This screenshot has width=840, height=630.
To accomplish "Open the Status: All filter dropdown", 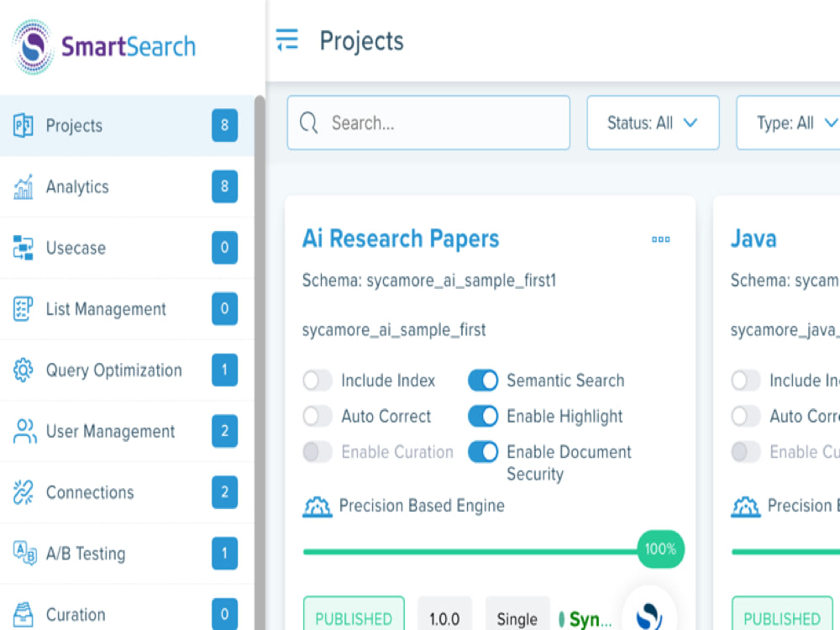I will coord(653,123).
